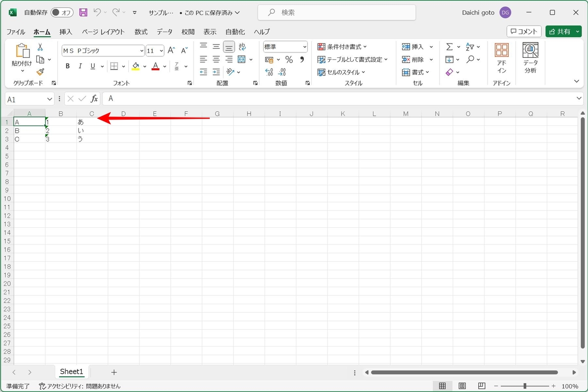Open fill color dropdown arrow
Image resolution: width=588 pixels, height=392 pixels.
click(145, 66)
